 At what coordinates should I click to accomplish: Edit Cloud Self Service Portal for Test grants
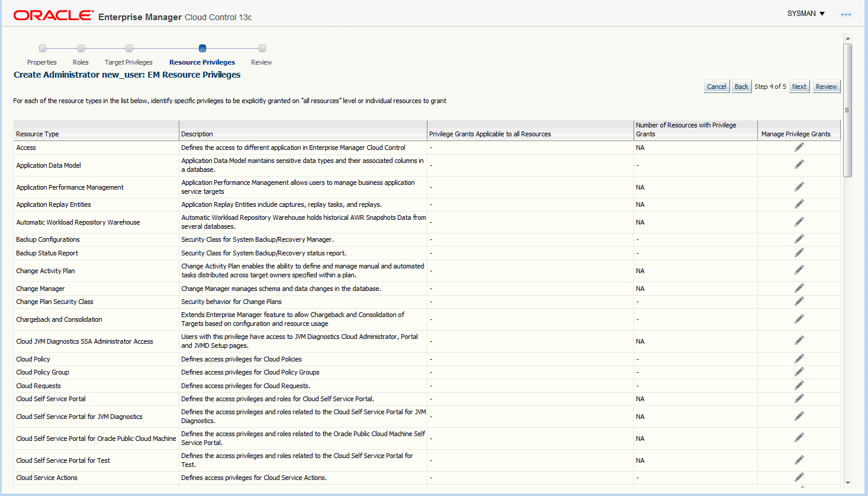799,460
